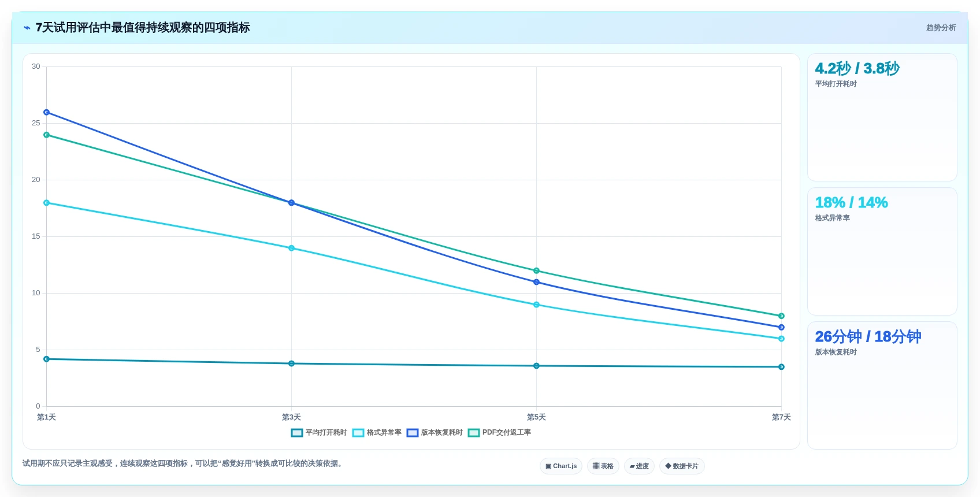Click the lightning icon beside the title
This screenshot has height=497, width=980.
[27, 28]
